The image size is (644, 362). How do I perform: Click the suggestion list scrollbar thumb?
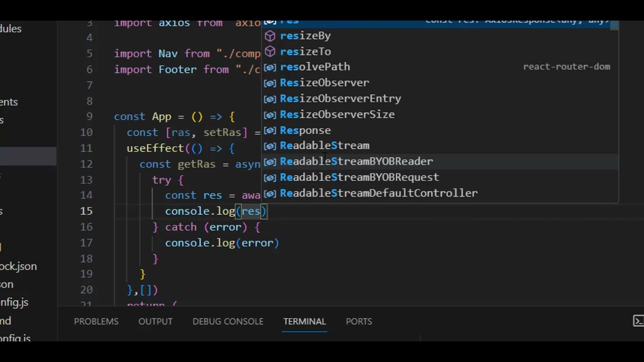coord(614,25)
